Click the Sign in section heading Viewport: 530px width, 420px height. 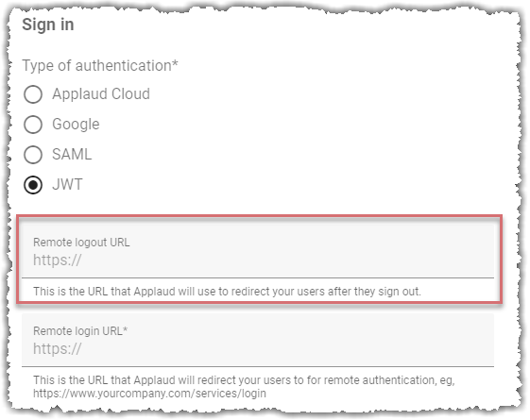pos(47,25)
